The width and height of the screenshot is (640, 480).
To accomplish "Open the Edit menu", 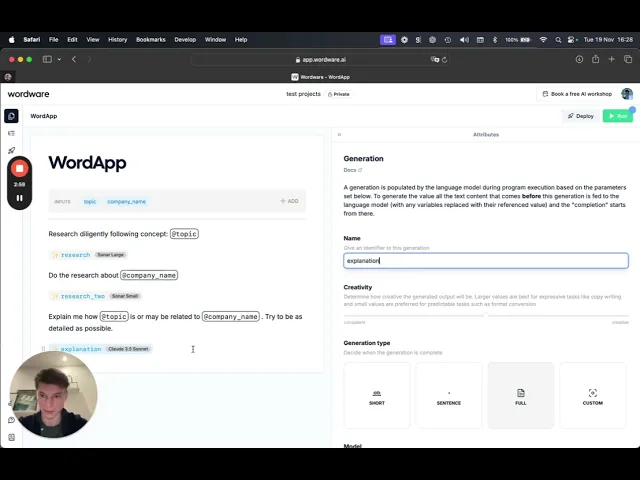I will pyautogui.click(x=72, y=40).
